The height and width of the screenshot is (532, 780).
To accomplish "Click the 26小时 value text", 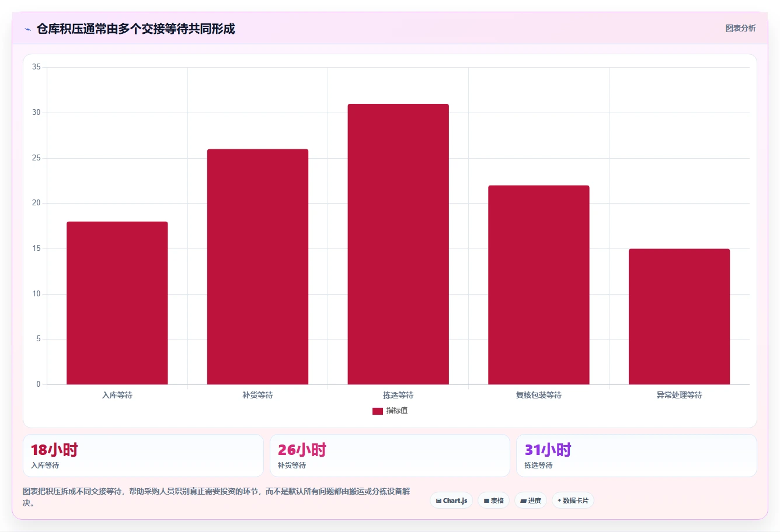I will 302,450.
